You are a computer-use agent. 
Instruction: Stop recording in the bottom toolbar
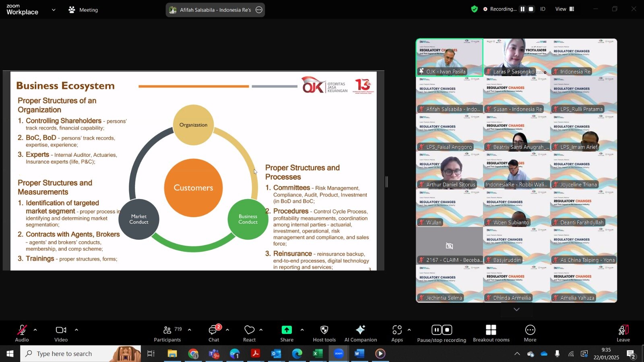[447, 330]
